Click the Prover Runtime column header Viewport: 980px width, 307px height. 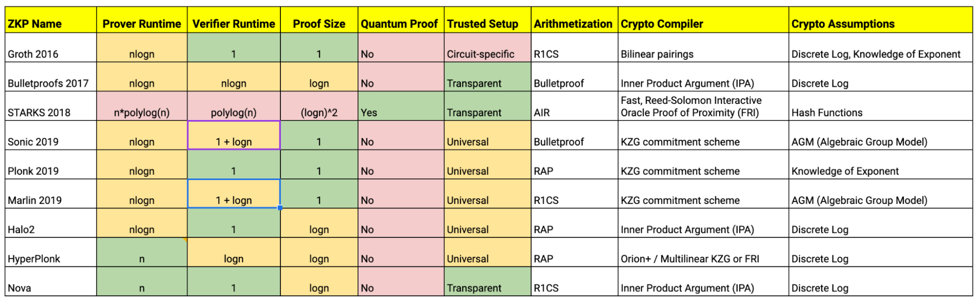pyautogui.click(x=142, y=20)
